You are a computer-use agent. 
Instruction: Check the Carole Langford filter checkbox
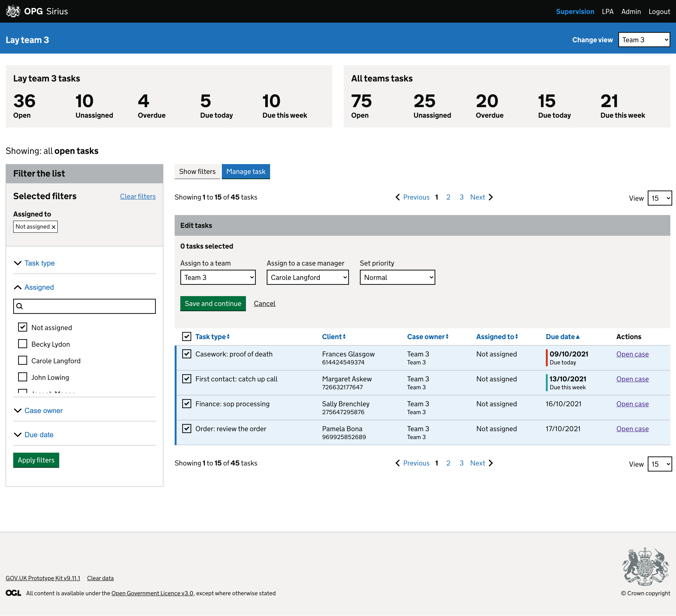[x=22, y=360]
